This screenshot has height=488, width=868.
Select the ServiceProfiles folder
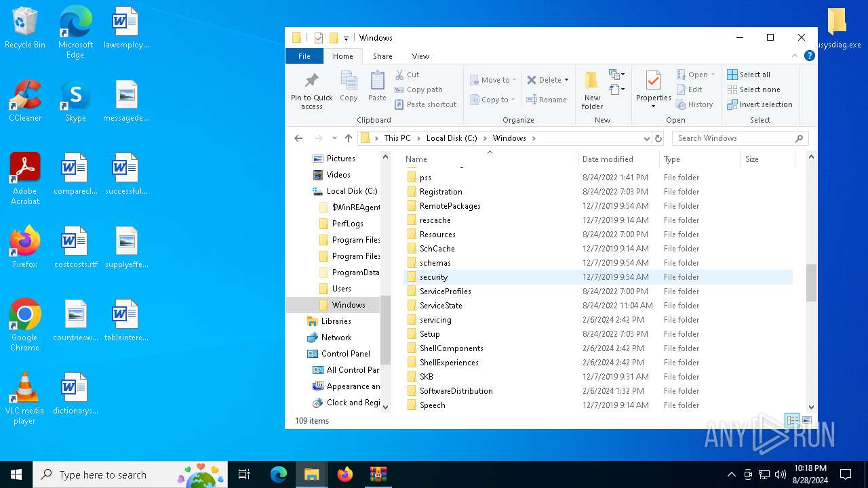coord(445,291)
